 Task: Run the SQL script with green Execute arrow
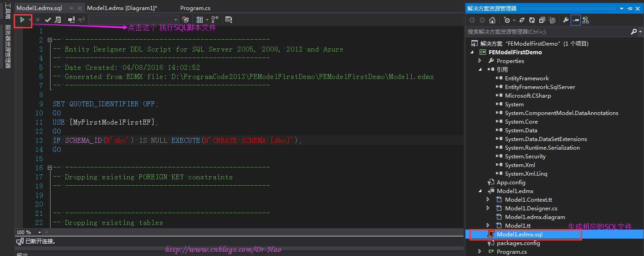pyautogui.click(x=21, y=20)
